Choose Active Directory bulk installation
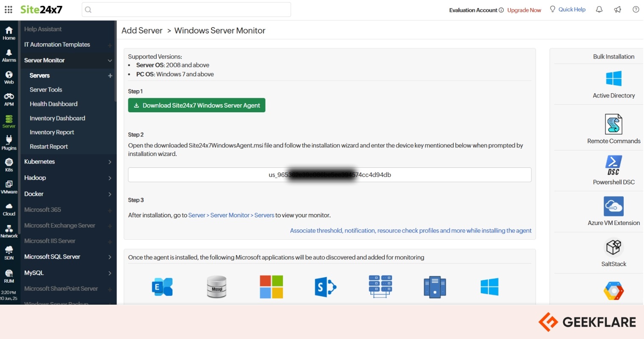Screen dimensions: 644x339 (613, 84)
